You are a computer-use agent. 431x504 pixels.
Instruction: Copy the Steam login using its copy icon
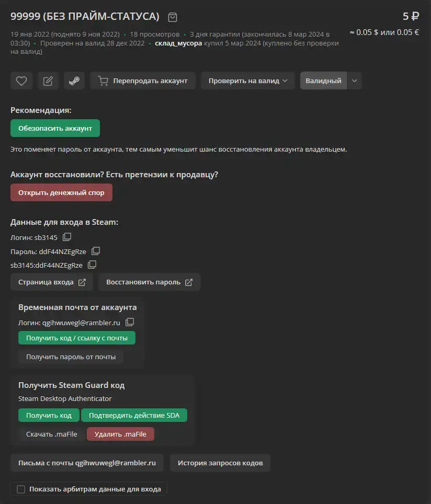[x=67, y=237]
